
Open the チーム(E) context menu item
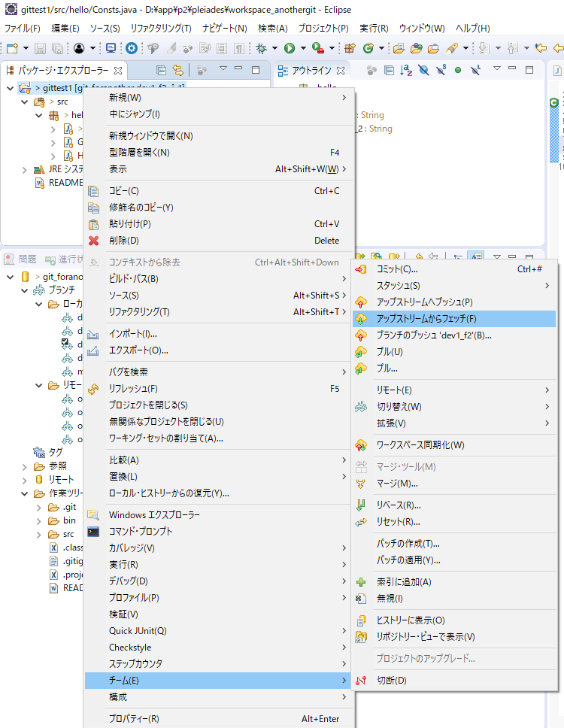pos(218,681)
